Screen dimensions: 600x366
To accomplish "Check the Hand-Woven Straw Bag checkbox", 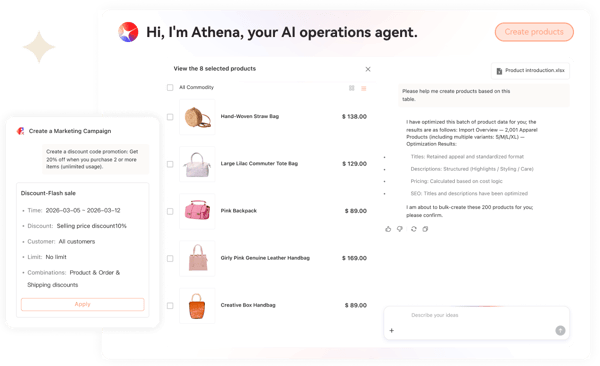I will point(170,117).
